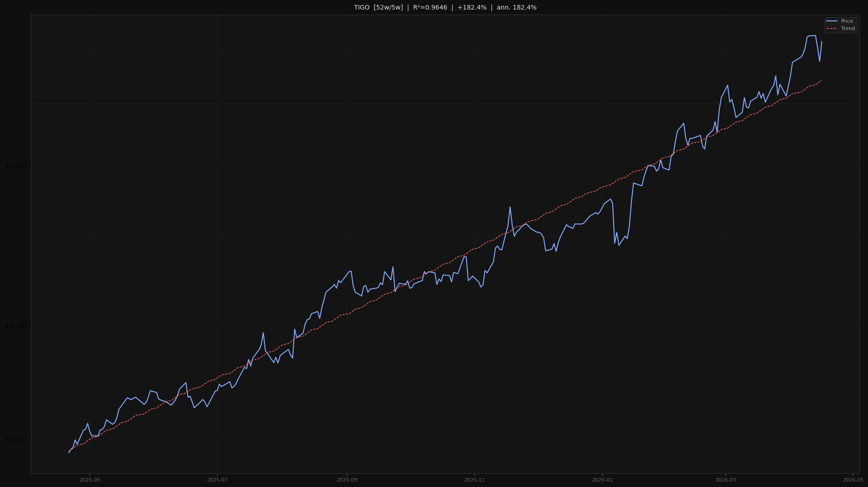The height and width of the screenshot is (487, 868).
Task: Click the leftmost starting point of the Price line
Action: click(69, 452)
